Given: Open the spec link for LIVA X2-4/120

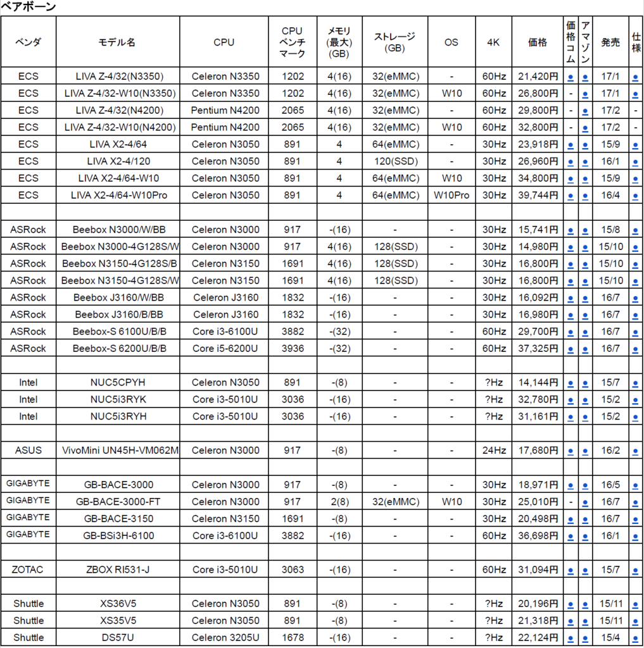Looking at the screenshot, I should (636, 163).
